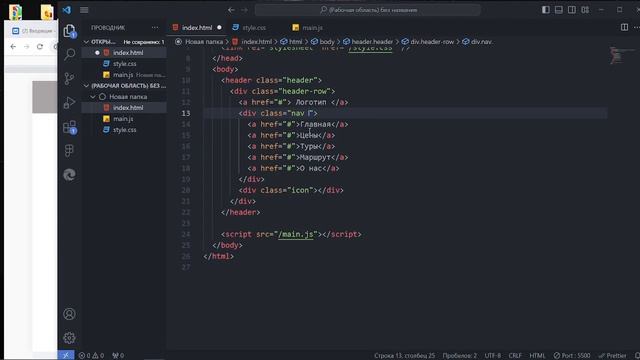The image size is (640, 360).
Task: Go back with the title bar arrow
Action: click(231, 10)
